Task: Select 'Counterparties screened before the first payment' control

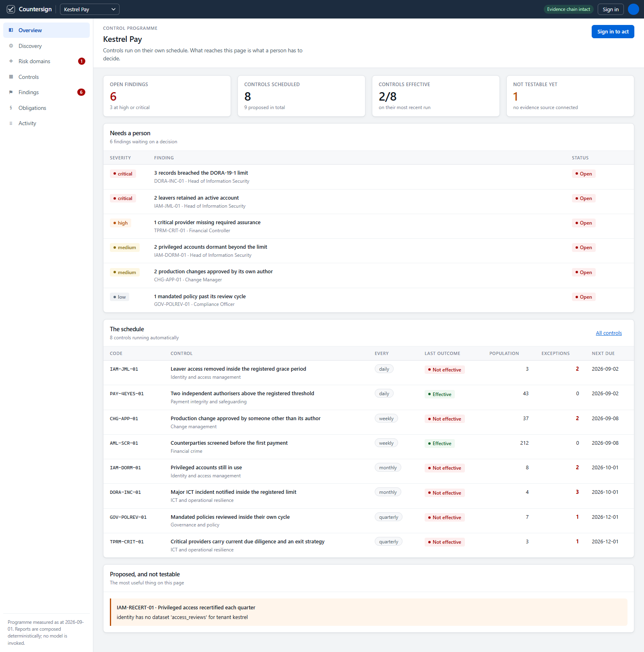Action: coord(229,443)
